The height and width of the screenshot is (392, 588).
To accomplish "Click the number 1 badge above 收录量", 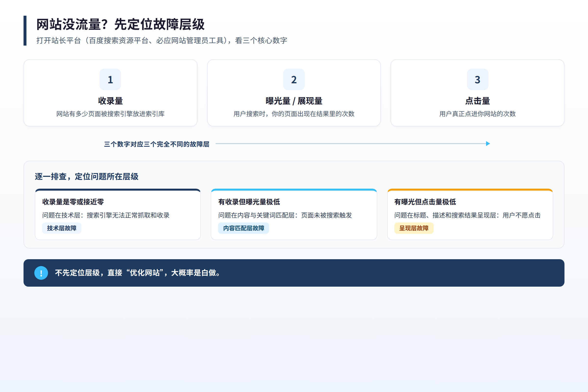I will [x=110, y=79].
